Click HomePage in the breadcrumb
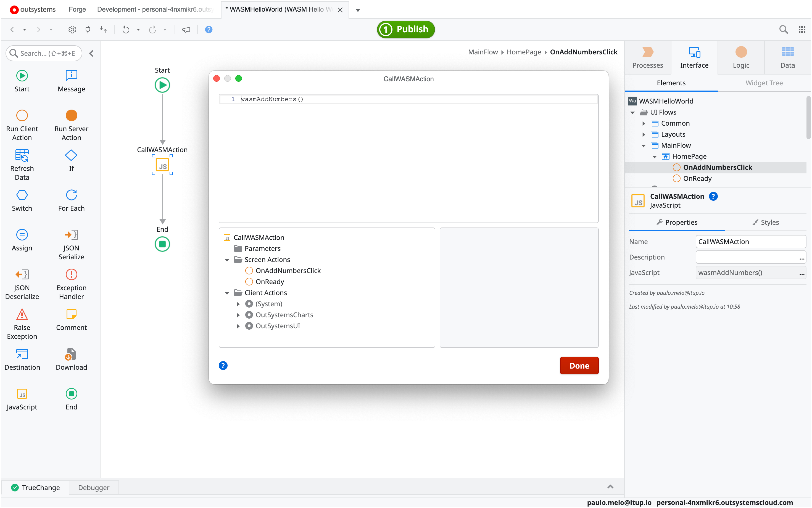The image size is (812, 508). click(524, 52)
